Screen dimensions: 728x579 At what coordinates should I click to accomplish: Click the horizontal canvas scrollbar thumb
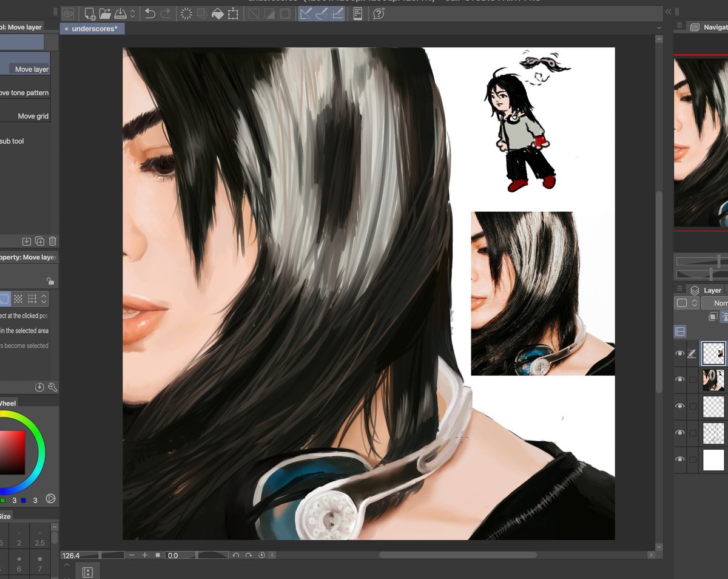pyautogui.click(x=458, y=555)
